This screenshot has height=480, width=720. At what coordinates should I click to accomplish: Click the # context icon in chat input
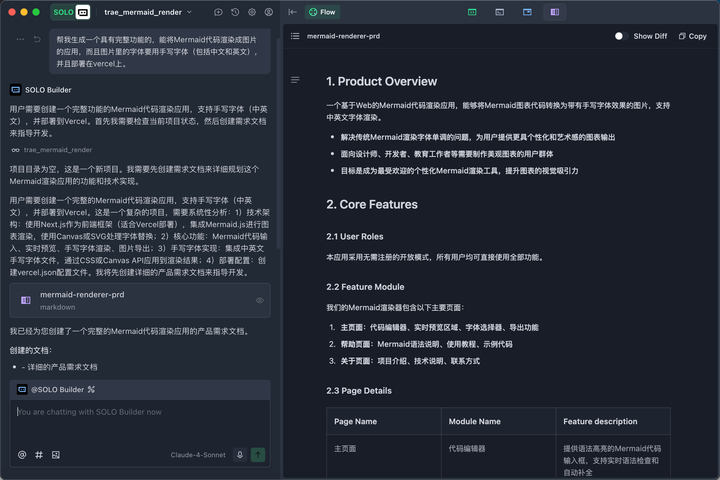point(39,454)
